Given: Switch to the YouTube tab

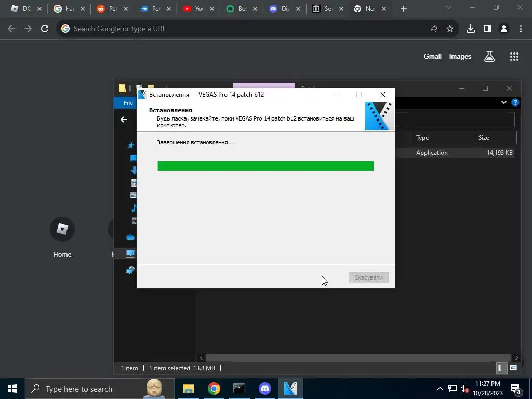Looking at the screenshot, I should [198, 9].
